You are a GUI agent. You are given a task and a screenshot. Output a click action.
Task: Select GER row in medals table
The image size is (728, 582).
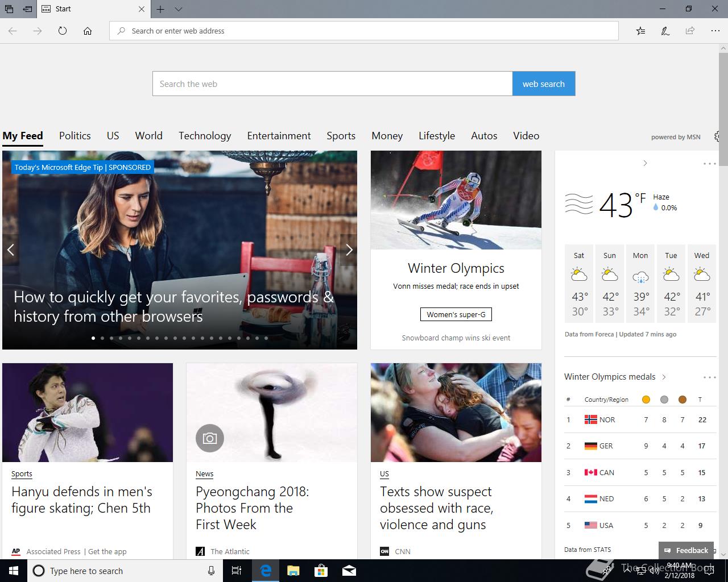(640, 446)
